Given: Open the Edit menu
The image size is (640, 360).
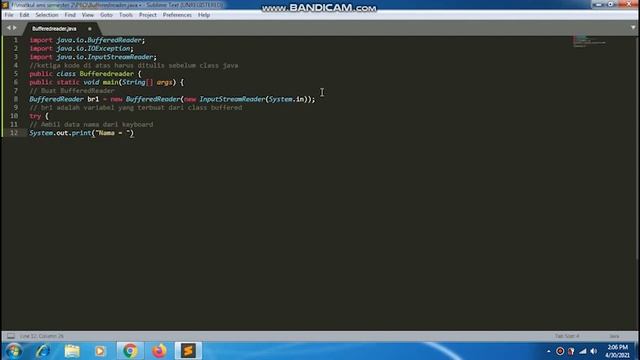Looking at the screenshot, I should pos(24,15).
